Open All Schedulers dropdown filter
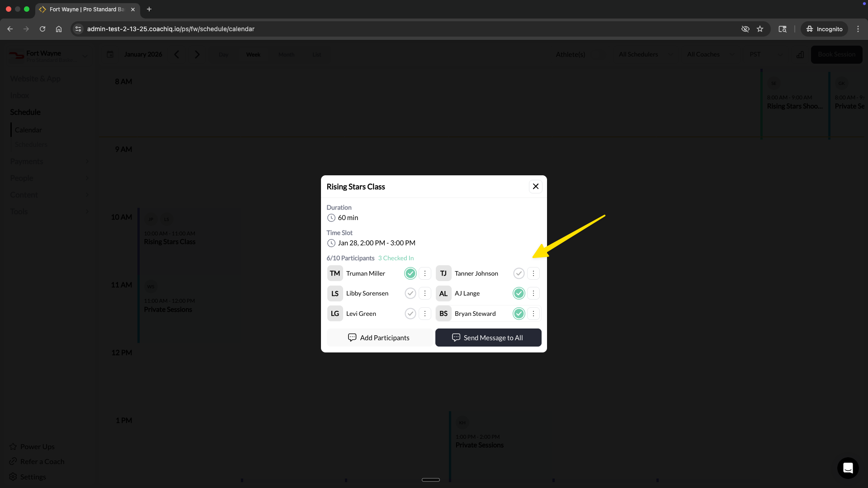 [x=645, y=54]
